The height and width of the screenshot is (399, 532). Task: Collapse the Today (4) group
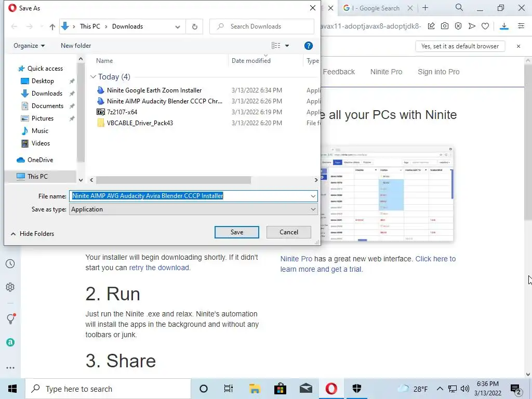pyautogui.click(x=93, y=77)
